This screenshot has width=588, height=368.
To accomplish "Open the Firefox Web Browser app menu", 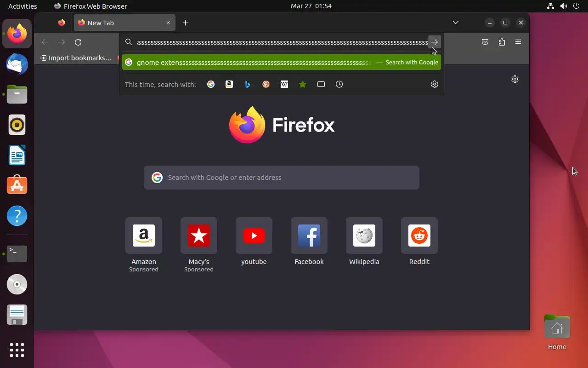I will [90, 6].
